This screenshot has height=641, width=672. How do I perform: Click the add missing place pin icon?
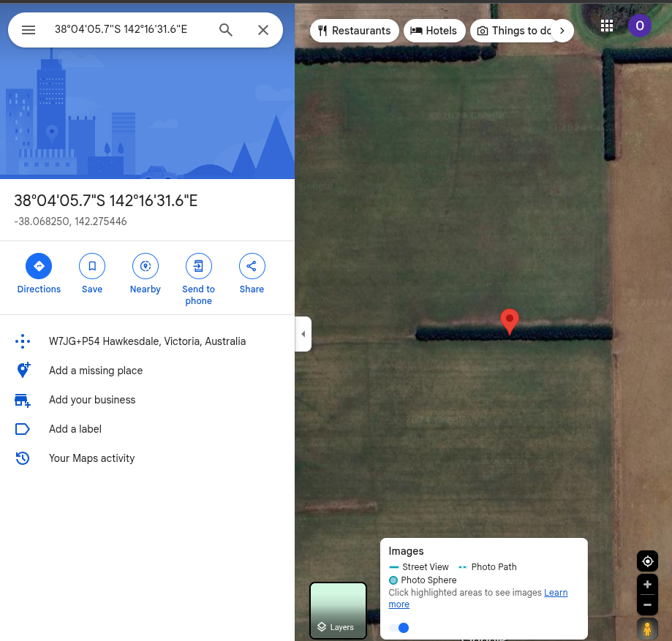tap(23, 371)
